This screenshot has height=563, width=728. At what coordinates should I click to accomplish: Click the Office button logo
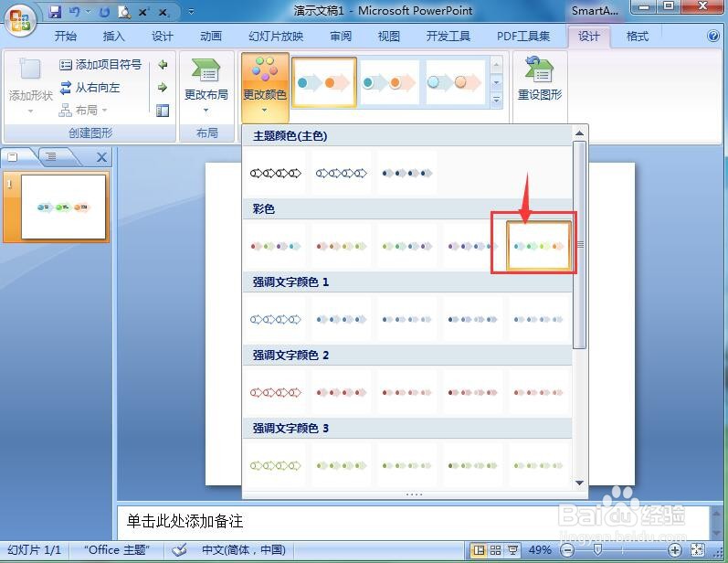point(20,21)
